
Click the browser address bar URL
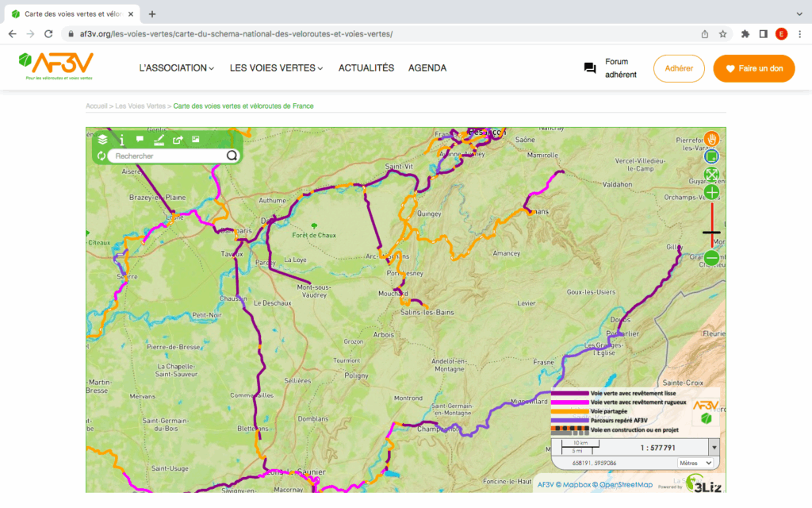click(236, 34)
